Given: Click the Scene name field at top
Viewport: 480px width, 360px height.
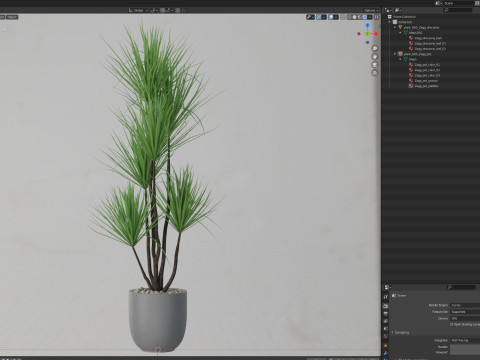Looking at the screenshot, I should tap(459, 3).
